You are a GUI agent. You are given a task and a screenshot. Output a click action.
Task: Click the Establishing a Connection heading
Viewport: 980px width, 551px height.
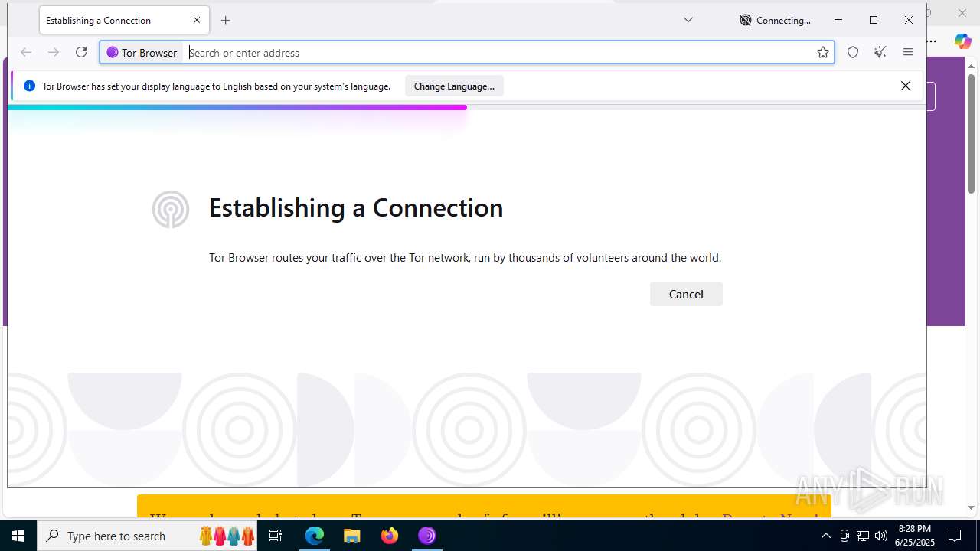(x=356, y=207)
